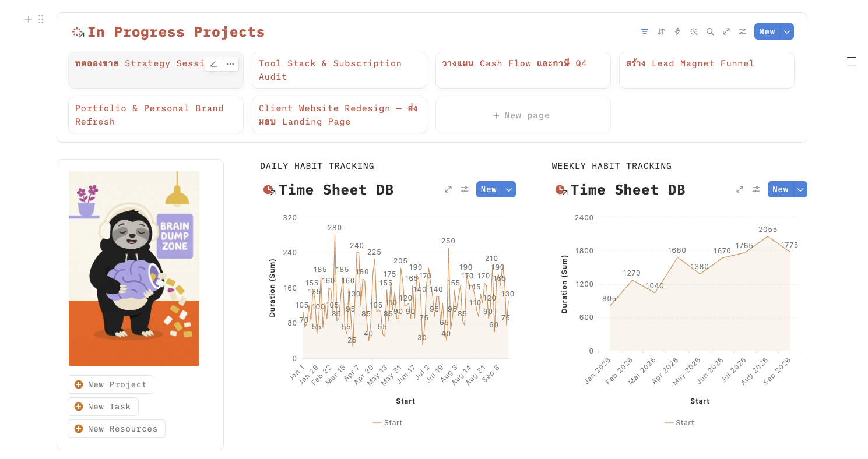Open the Lead Magnet Funnel project card
Screen dimensions: 868x459
tap(707, 70)
